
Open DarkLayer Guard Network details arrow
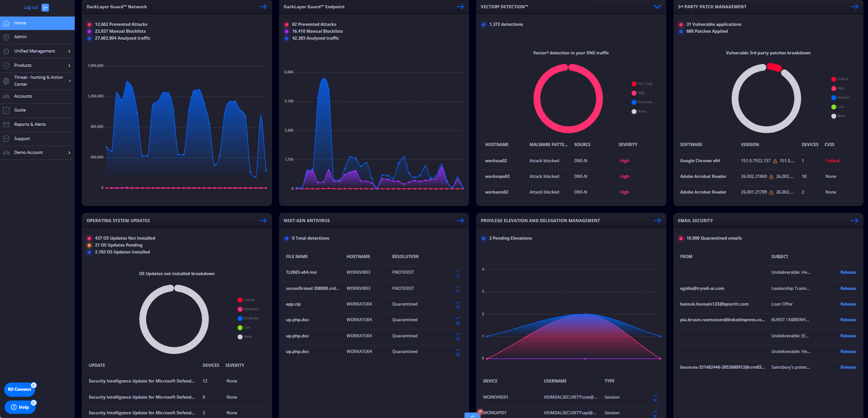click(263, 7)
